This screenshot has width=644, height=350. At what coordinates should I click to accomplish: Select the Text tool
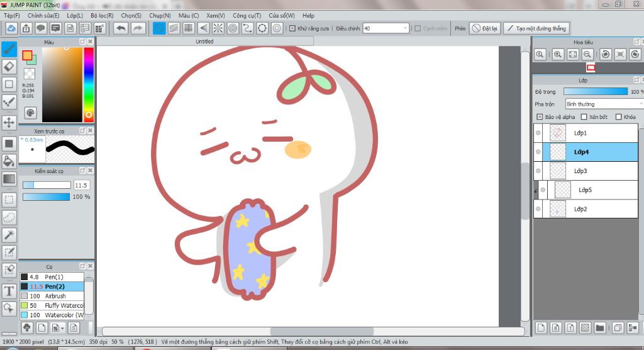coord(9,291)
